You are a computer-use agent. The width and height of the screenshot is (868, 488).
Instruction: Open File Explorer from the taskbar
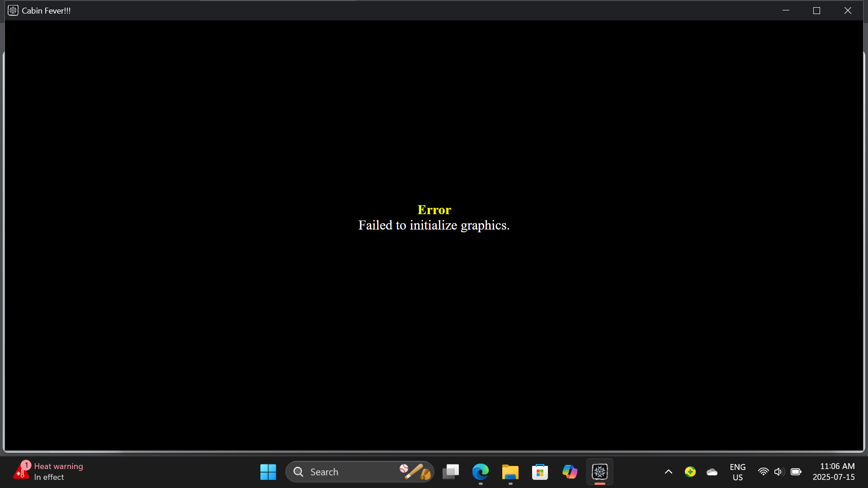pyautogui.click(x=510, y=472)
